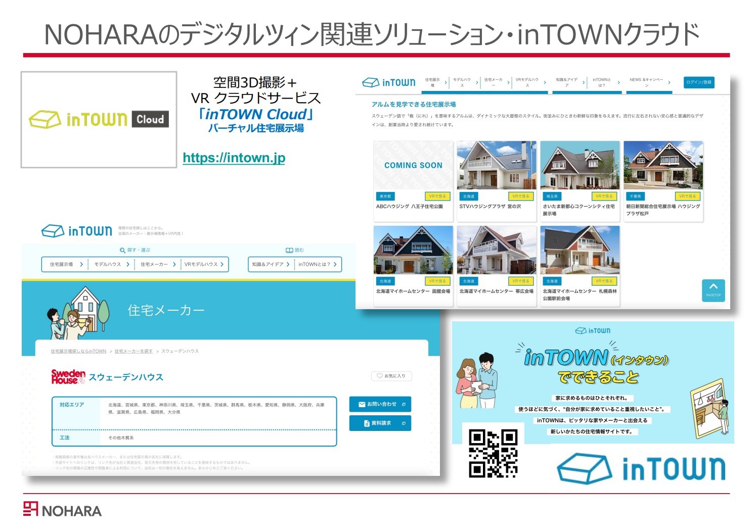
Task: Click the inTOWN logo in the top-right site header
Action: [389, 82]
